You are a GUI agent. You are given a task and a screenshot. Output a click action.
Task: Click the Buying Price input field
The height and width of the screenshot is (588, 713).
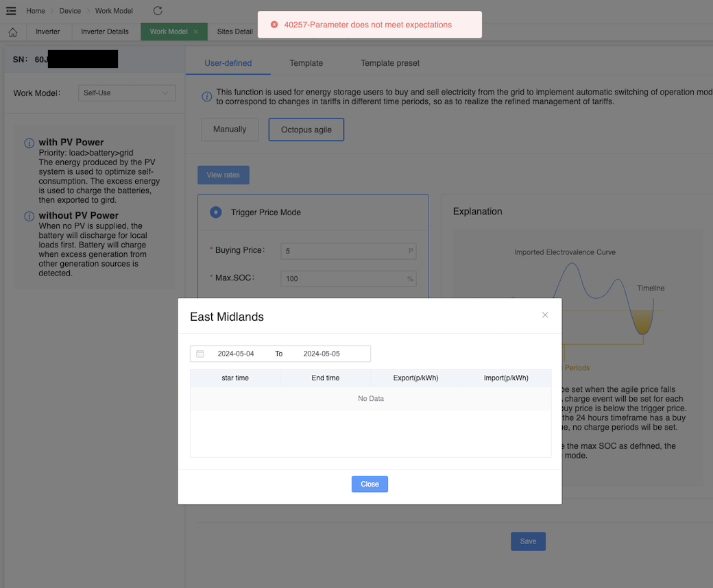pyautogui.click(x=344, y=251)
